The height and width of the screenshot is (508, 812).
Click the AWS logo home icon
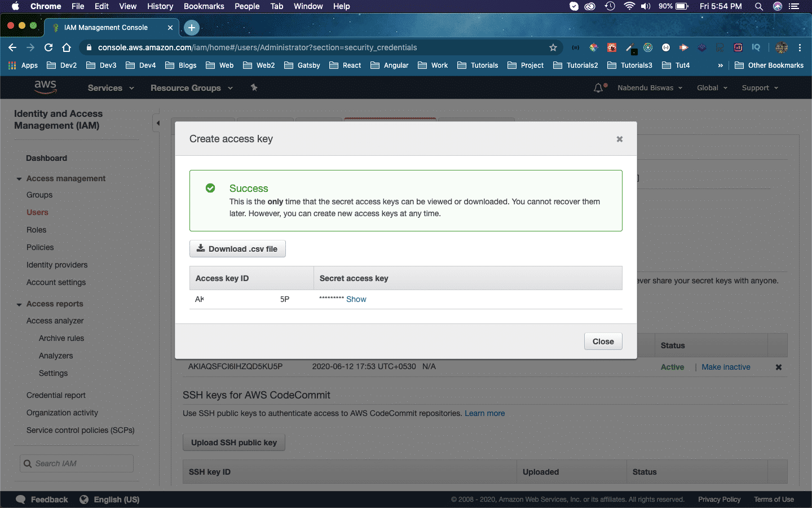pos(45,87)
